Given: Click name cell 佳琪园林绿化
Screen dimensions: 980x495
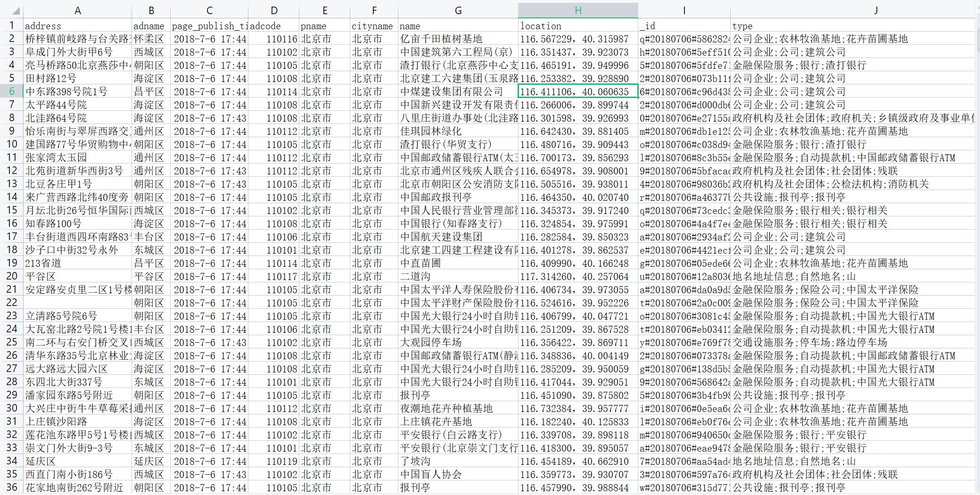Looking at the screenshot, I should [458, 131].
